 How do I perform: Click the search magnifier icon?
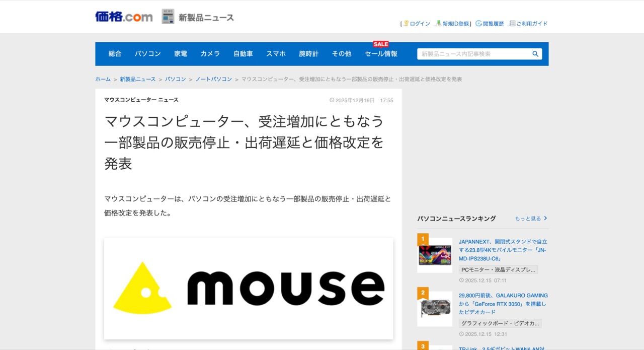coord(535,54)
